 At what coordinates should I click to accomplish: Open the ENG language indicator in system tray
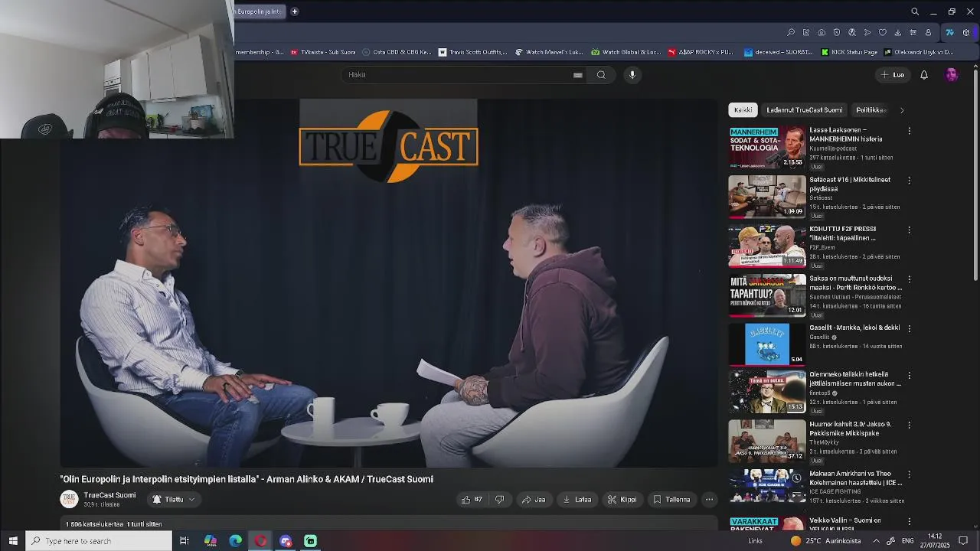907,541
